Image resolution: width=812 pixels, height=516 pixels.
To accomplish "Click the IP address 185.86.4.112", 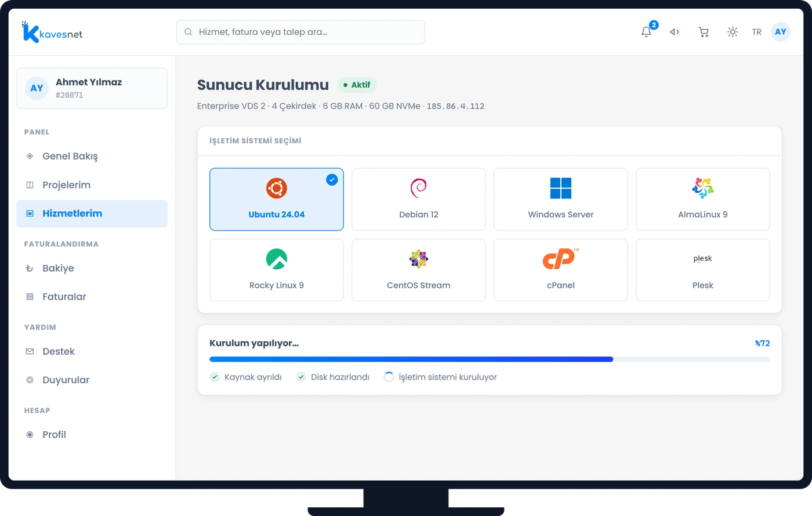I will pyautogui.click(x=455, y=106).
